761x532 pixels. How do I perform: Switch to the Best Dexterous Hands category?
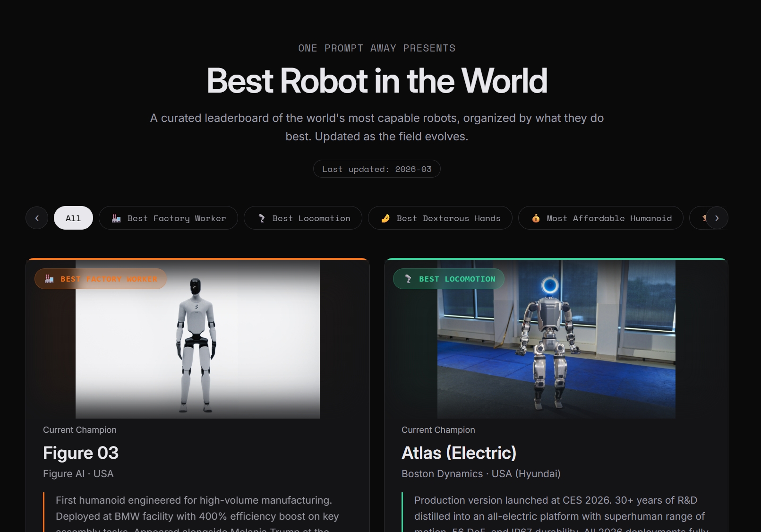click(x=439, y=218)
